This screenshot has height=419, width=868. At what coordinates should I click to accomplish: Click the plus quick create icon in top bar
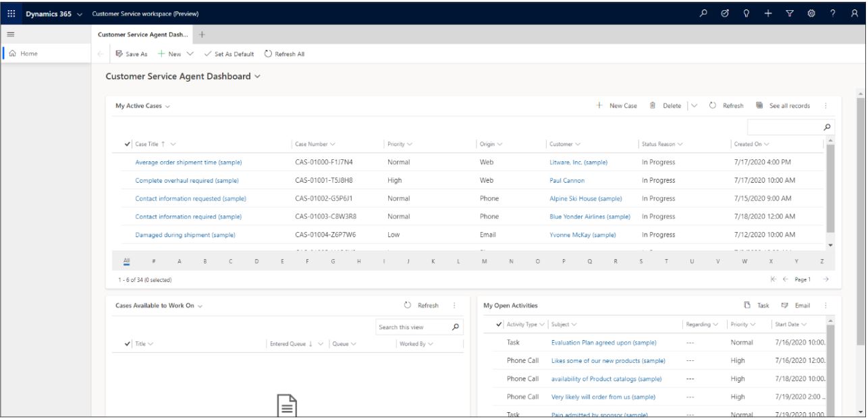pos(768,12)
